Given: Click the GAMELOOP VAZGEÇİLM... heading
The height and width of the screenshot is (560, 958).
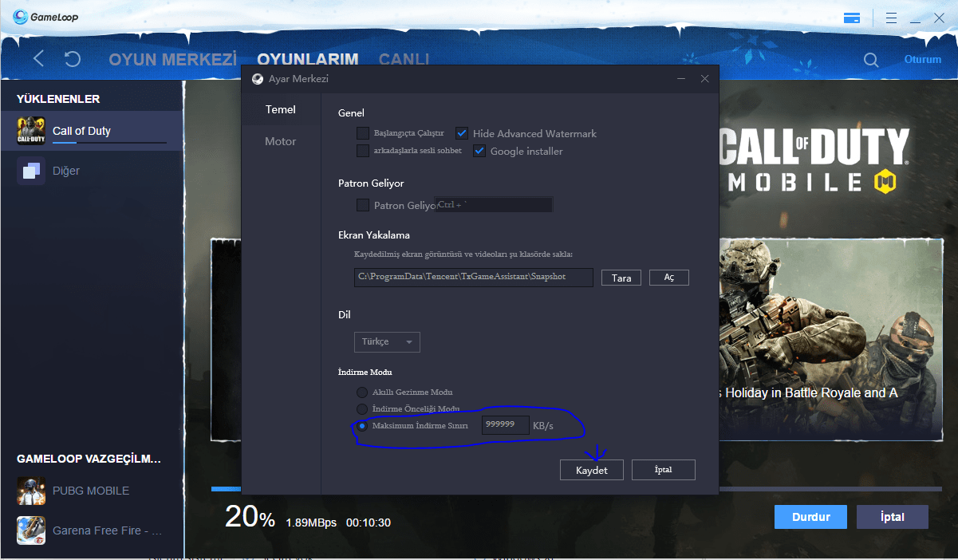Looking at the screenshot, I should point(89,459).
